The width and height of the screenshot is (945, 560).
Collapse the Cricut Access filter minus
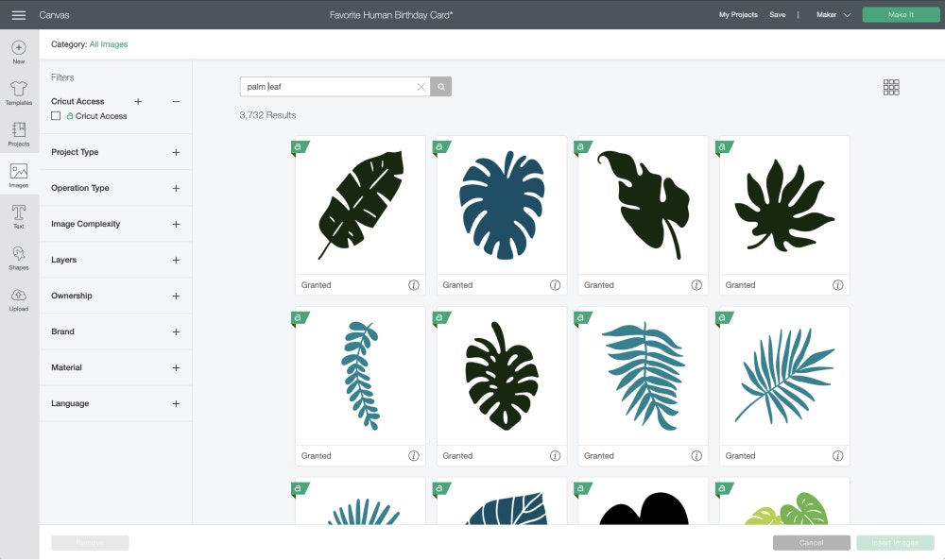click(x=176, y=102)
